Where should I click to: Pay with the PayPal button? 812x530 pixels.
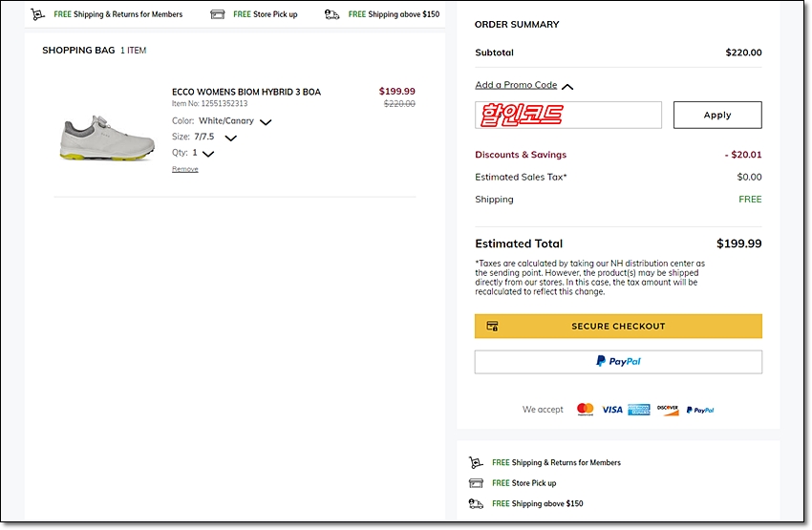pos(618,362)
